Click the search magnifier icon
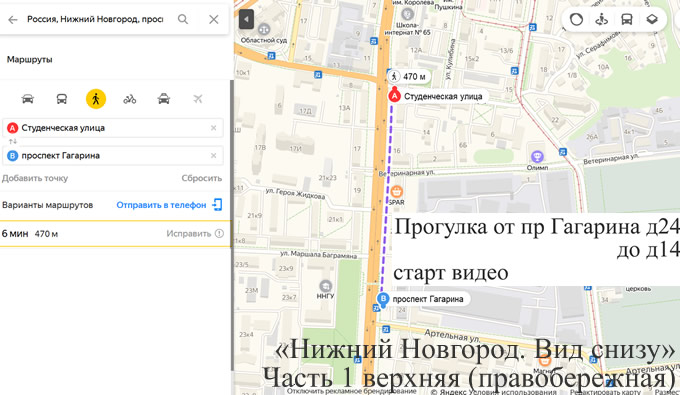The image size is (680, 395). (183, 19)
